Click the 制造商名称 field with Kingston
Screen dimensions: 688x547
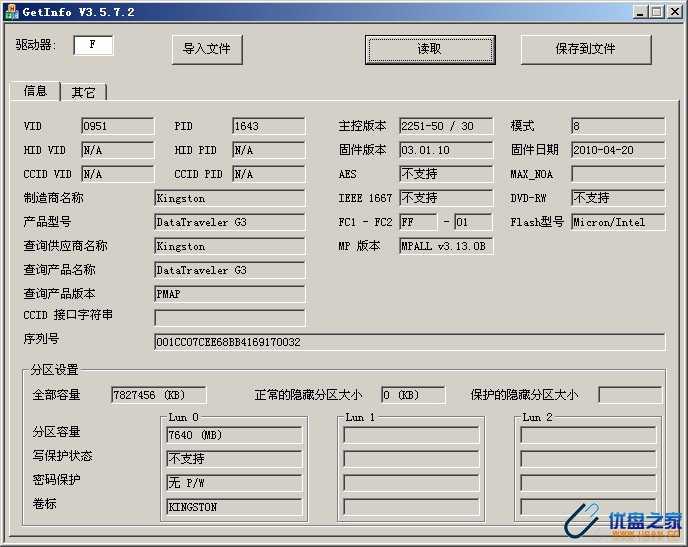coord(229,198)
